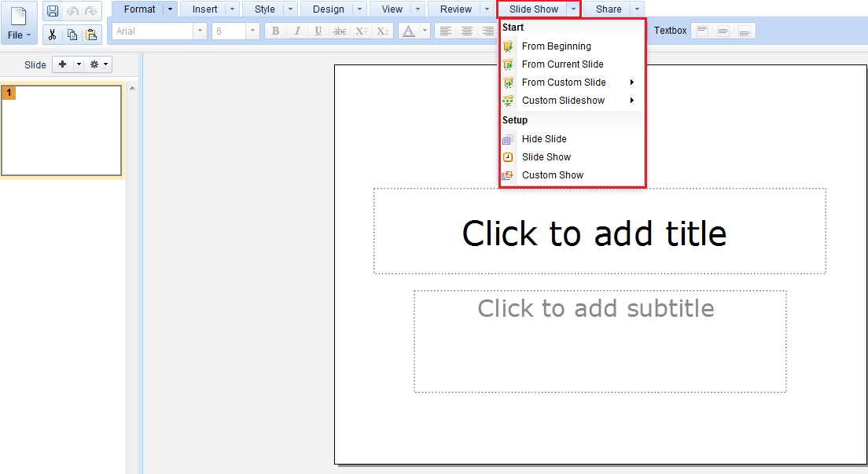Cut selection with scissors icon
Viewport: 868px width, 474px height.
pyautogui.click(x=53, y=35)
